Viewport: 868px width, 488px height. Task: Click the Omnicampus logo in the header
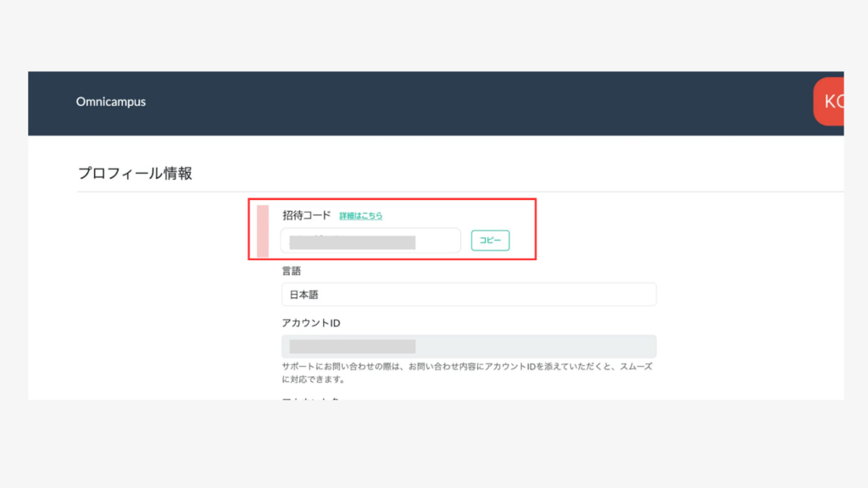(111, 102)
